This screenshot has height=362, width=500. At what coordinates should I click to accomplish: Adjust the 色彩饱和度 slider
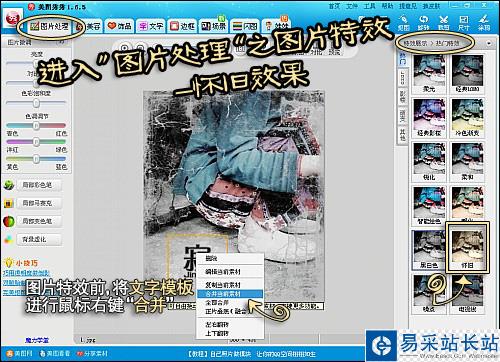[36, 103]
